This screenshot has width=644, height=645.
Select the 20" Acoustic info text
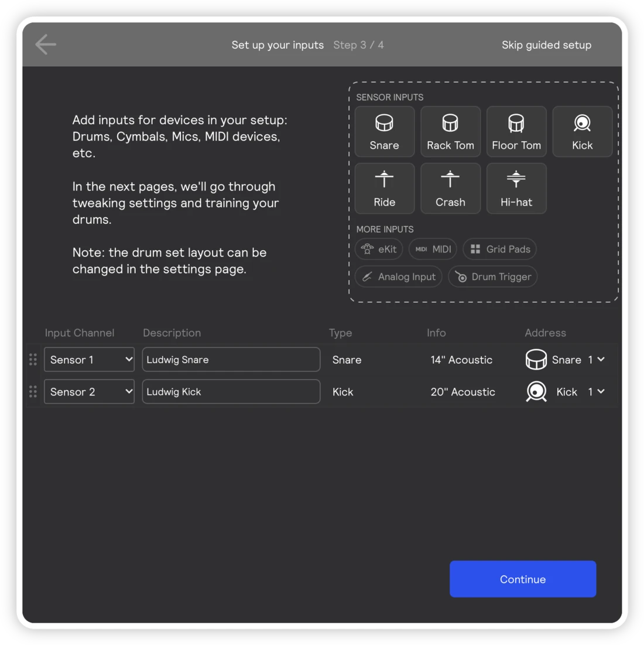(463, 392)
